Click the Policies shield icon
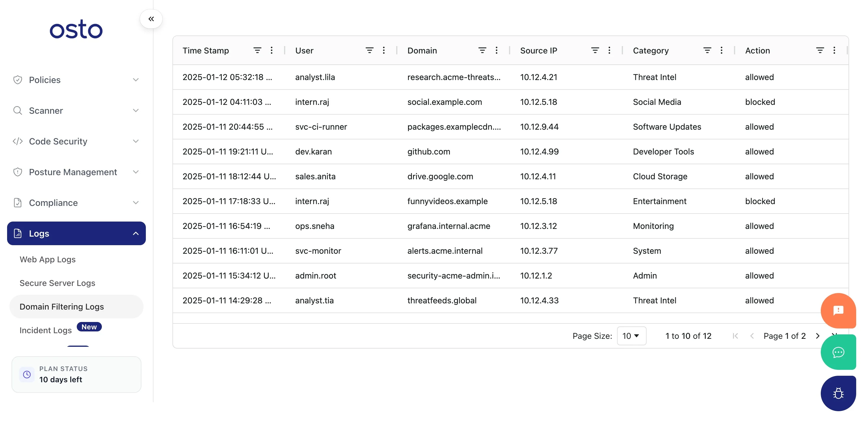The image size is (868, 423). click(17, 80)
